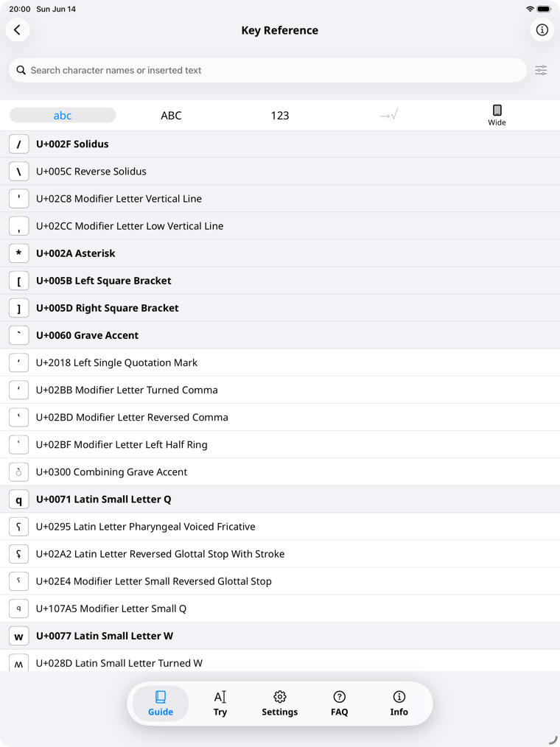Select U+2018 Left Single Quotation Mark text
The width and height of the screenshot is (560, 747).
[116, 362]
